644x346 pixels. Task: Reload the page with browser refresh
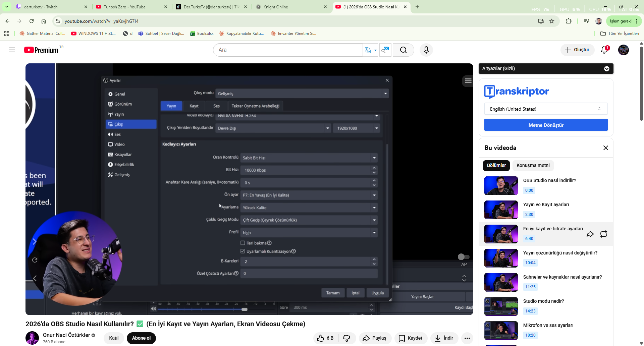[x=32, y=21]
